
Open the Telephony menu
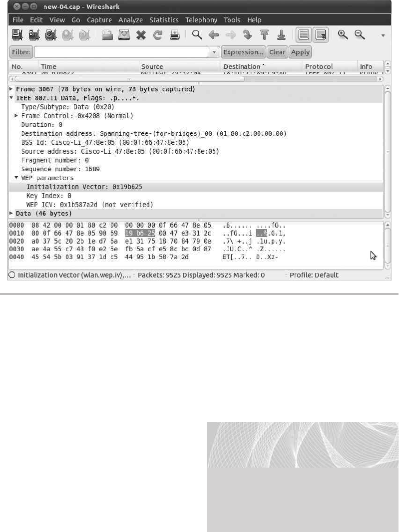(201, 19)
